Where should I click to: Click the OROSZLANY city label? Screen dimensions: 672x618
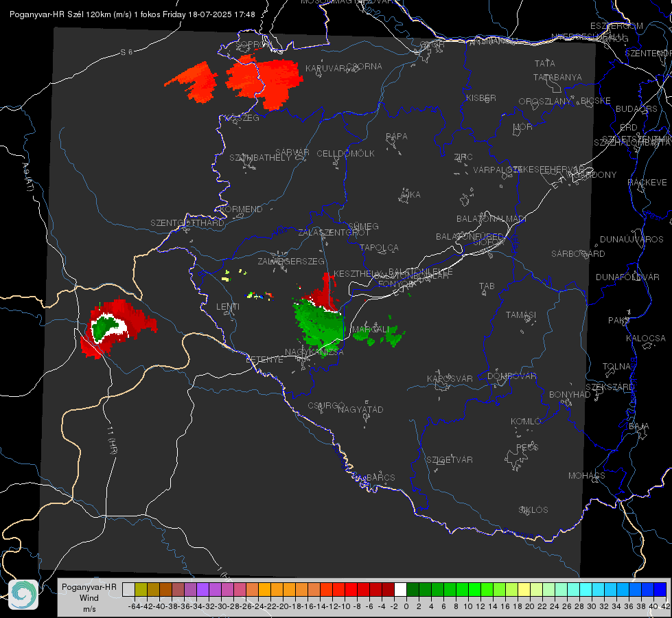545,102
